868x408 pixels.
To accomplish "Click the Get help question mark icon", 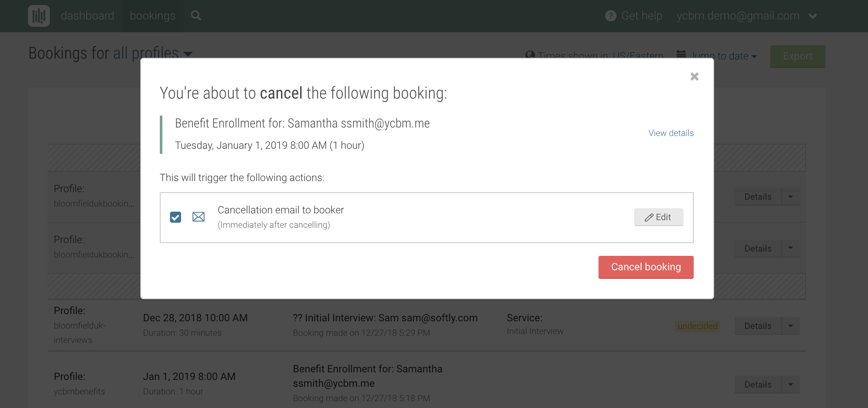I will 611,16.
